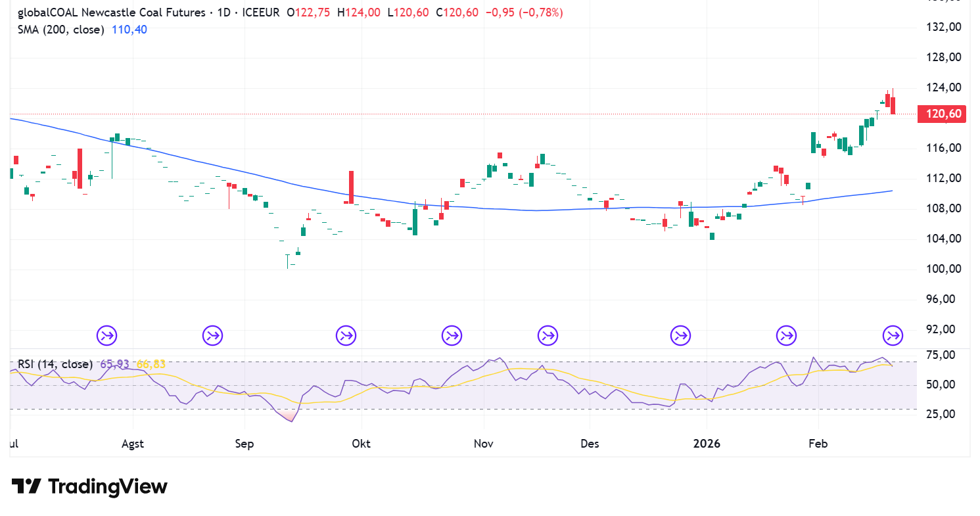Click the Okt label on the time axis
980x516 pixels.
point(361,444)
